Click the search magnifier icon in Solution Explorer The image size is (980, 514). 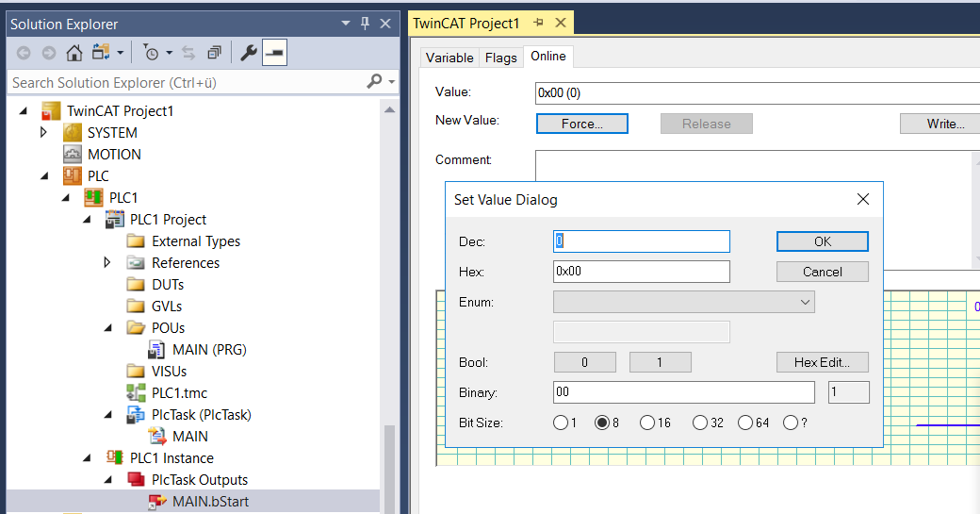pyautogui.click(x=374, y=81)
